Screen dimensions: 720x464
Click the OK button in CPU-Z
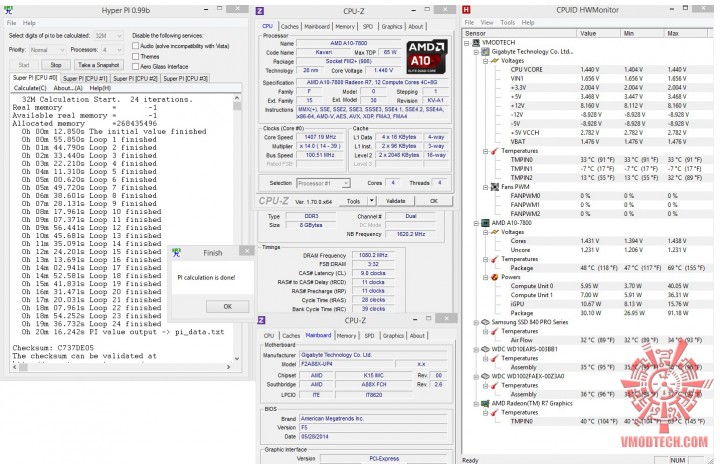coord(434,201)
